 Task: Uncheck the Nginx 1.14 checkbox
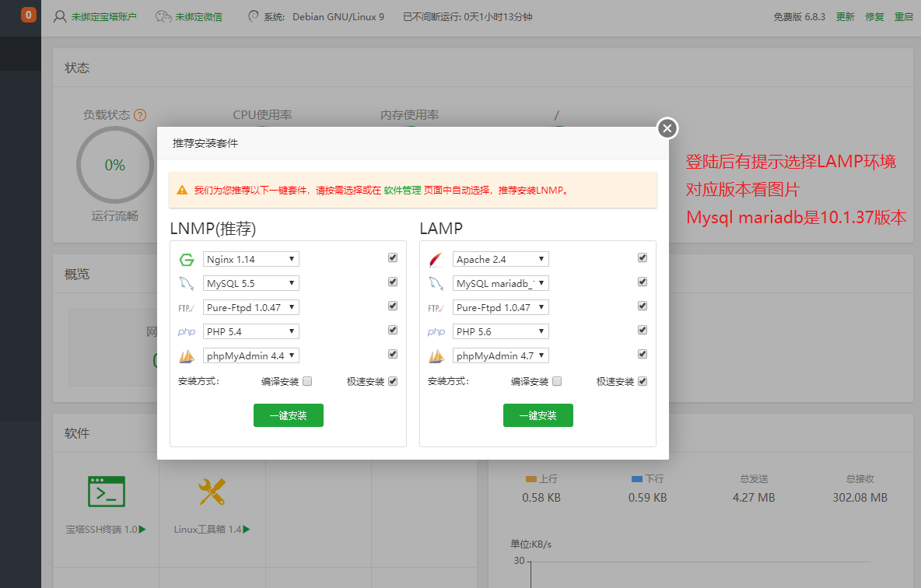click(393, 258)
